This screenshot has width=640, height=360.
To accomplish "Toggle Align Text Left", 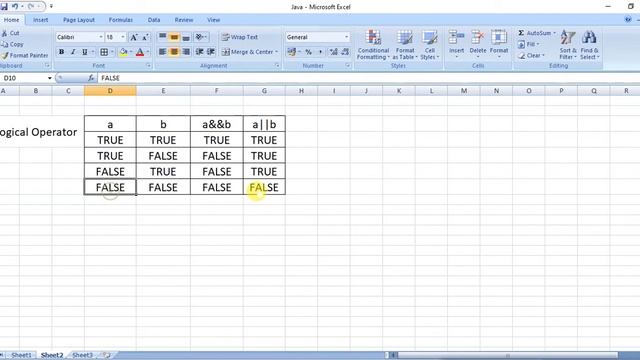I will click(162, 52).
